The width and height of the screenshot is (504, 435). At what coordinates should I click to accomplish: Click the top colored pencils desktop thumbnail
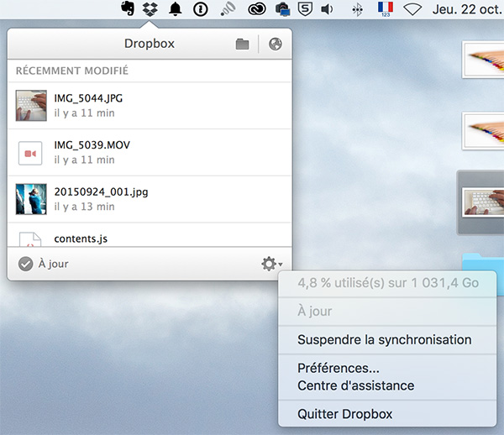483,60
